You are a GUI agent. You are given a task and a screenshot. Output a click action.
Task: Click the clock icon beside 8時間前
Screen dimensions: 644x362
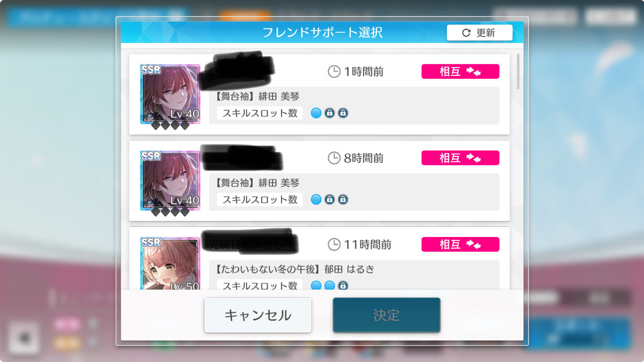coord(334,158)
